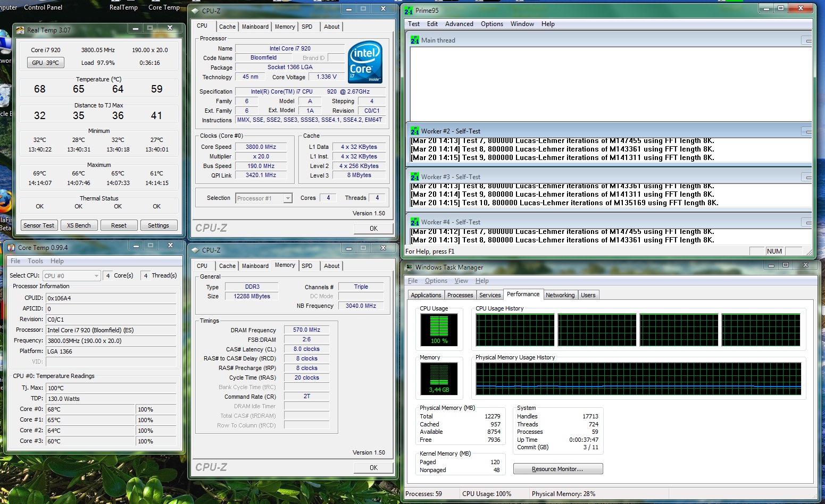This screenshot has height=504, width=825.
Task: Open the Mainboard tab in upper CPU-Z
Action: (255, 27)
